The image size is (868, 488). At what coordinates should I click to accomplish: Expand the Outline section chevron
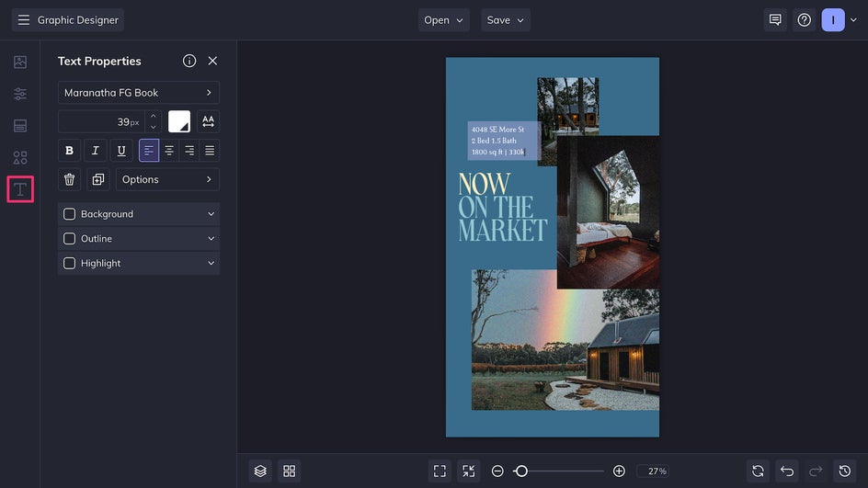211,238
